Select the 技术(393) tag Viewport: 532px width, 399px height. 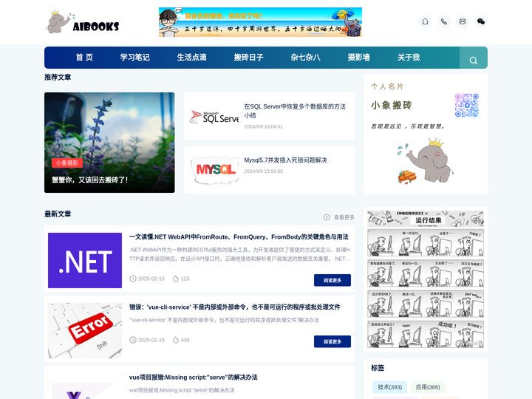click(390, 387)
